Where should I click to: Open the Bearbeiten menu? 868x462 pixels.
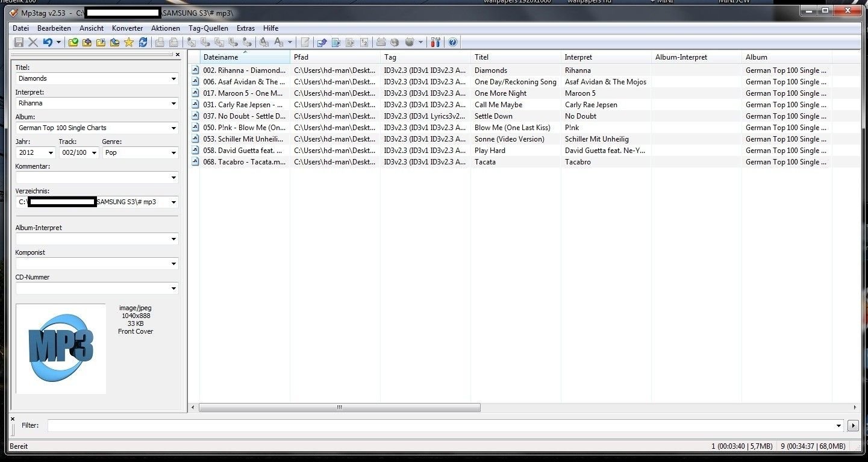[x=54, y=28]
